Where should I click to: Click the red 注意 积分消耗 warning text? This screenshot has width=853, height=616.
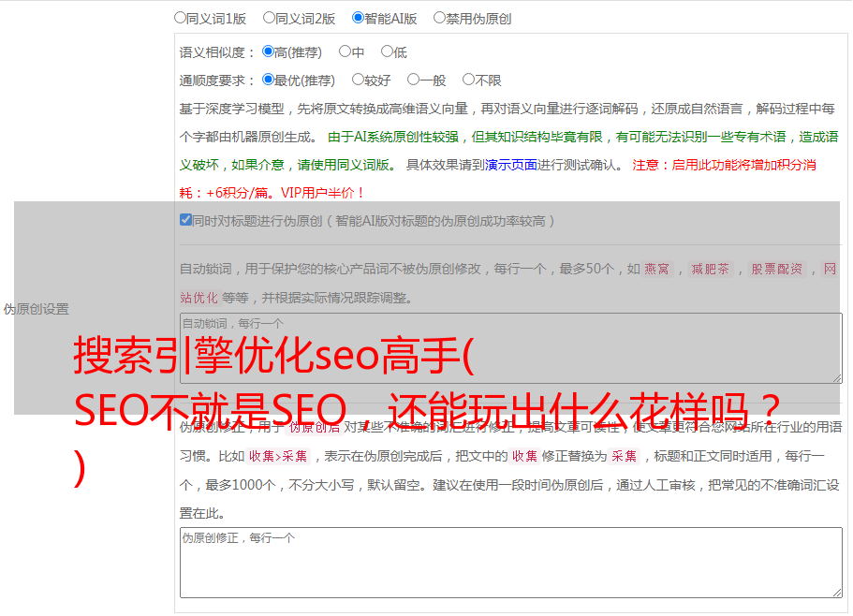498,179
